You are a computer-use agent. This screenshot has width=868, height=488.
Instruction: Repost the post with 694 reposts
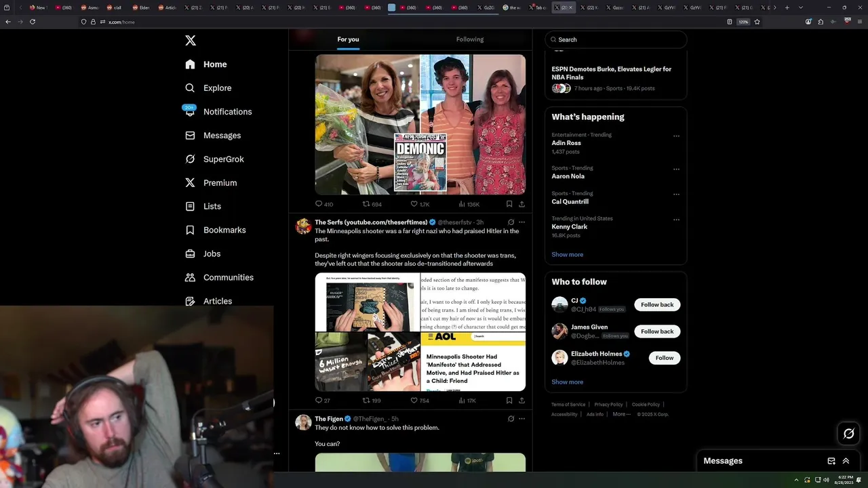click(x=372, y=204)
